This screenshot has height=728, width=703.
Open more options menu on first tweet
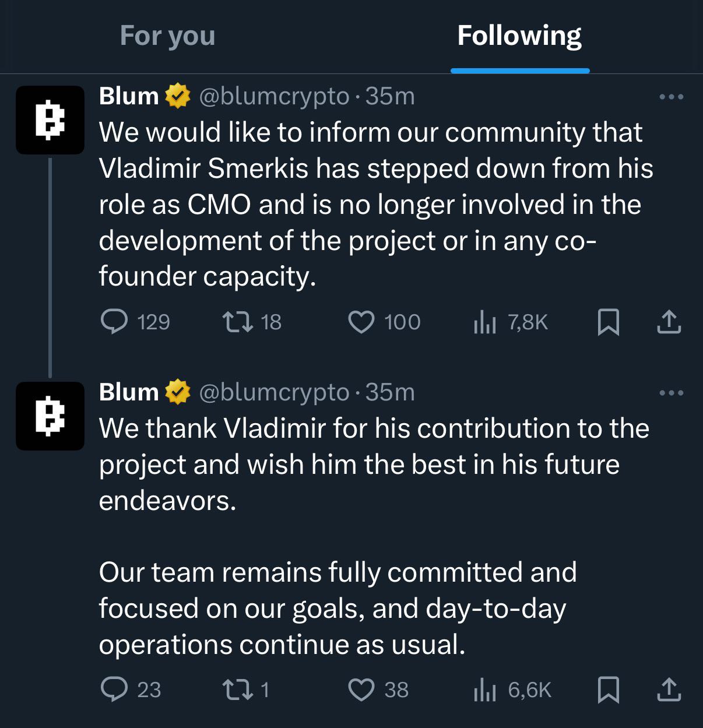[x=671, y=97]
